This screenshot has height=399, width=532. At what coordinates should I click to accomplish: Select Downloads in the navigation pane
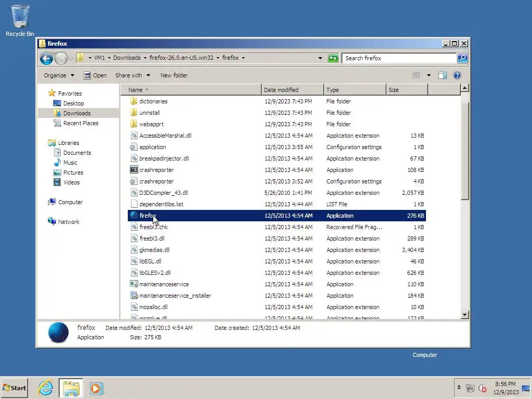tap(72, 113)
